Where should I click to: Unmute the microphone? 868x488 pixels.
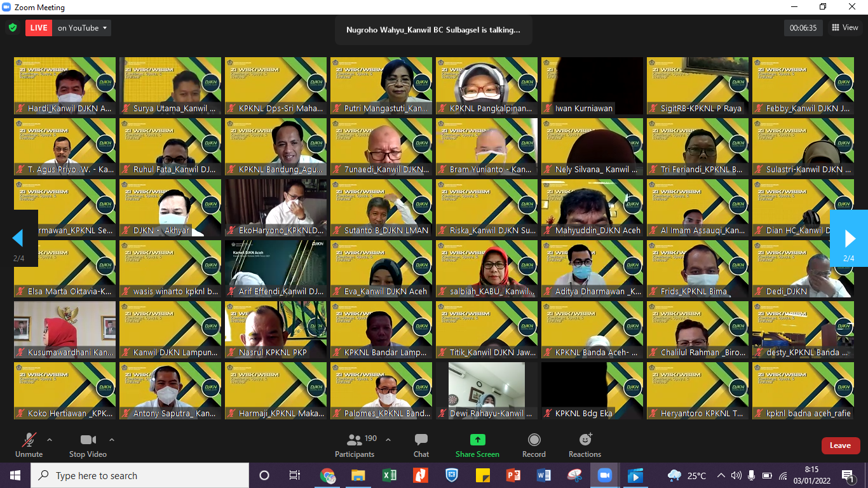click(29, 445)
